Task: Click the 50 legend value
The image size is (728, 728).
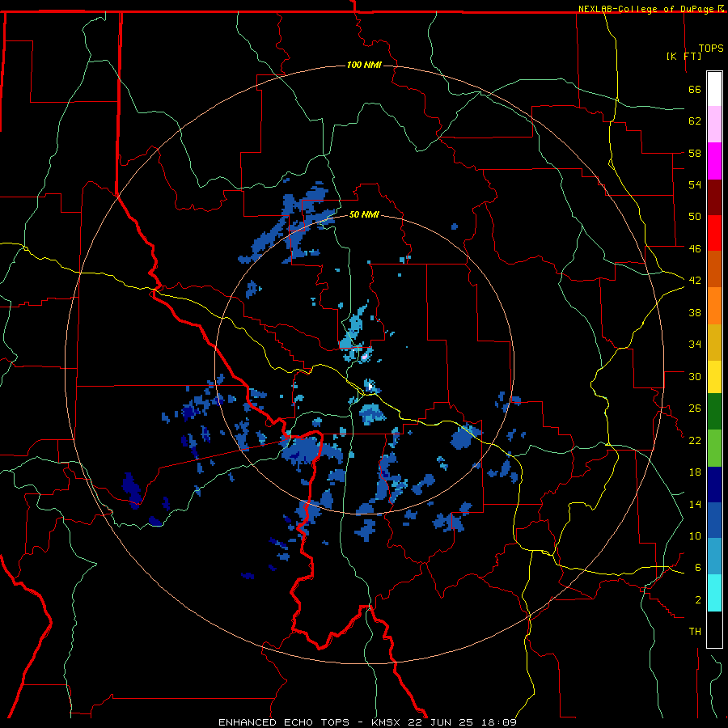Action: coord(695,216)
